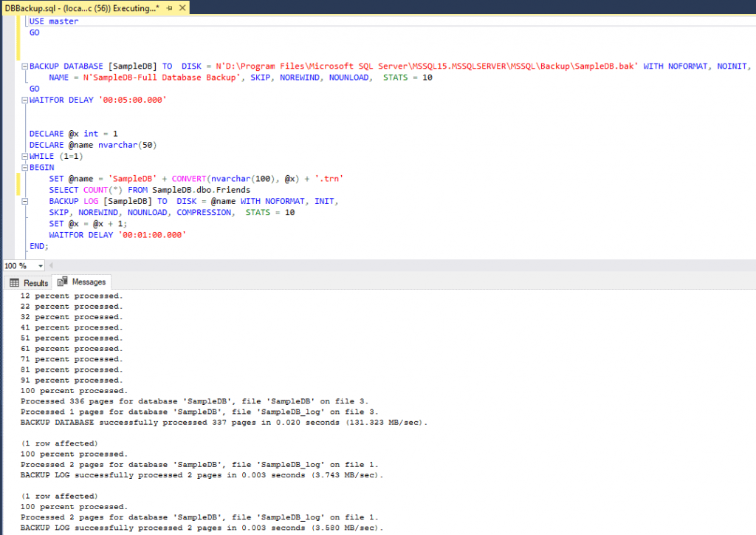The image size is (756, 535).
Task: Click the Messages tab icon
Action: pos(63,282)
